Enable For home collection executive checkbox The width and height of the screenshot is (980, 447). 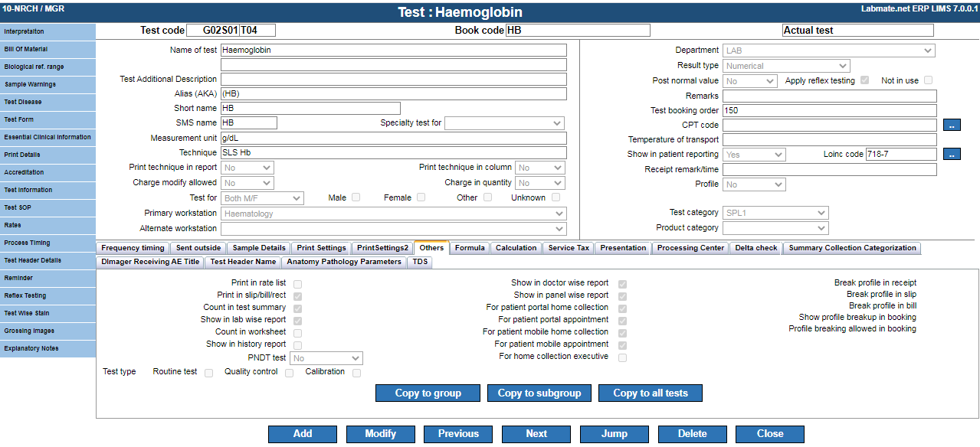[x=623, y=357]
